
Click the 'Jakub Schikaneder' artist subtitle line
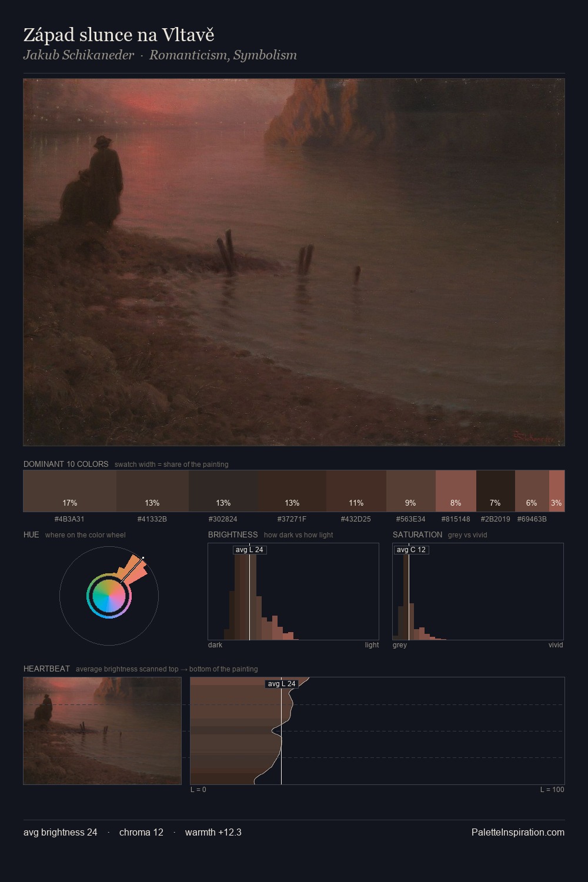pyautogui.click(x=160, y=55)
